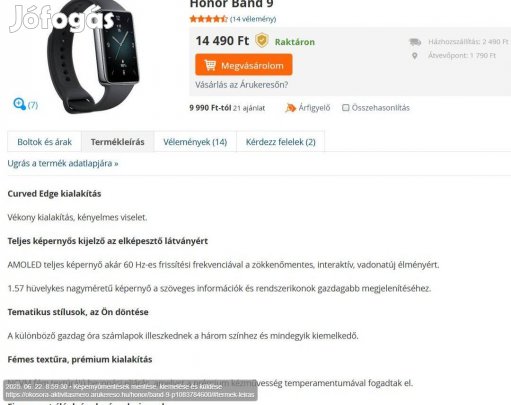511x405 pixels.
Task: Open the Boltok és árak tab
Action: pos(44,142)
